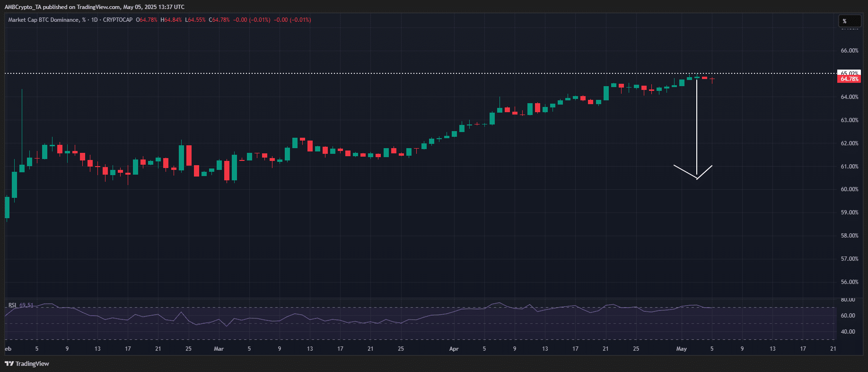
Task: Click the 80.00 RSI axis label
Action: [x=848, y=300]
